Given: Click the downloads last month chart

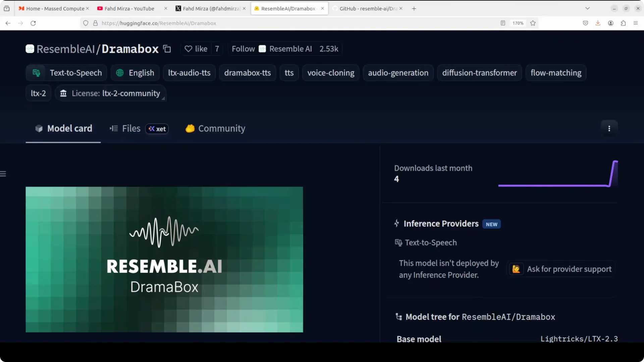Looking at the screenshot, I should tap(558, 174).
